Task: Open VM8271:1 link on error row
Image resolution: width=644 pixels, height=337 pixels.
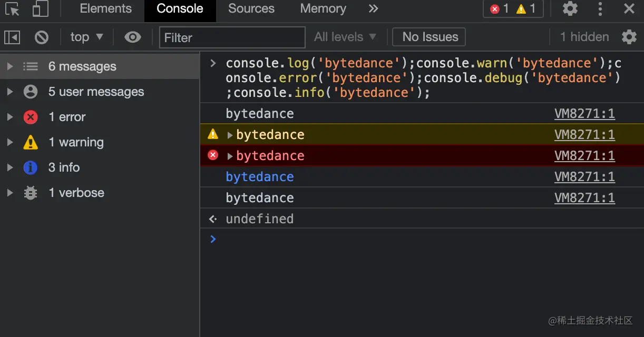Action: click(584, 156)
